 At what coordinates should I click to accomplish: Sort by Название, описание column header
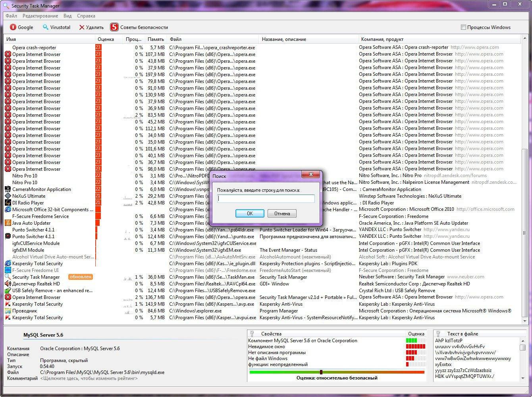tap(308, 39)
